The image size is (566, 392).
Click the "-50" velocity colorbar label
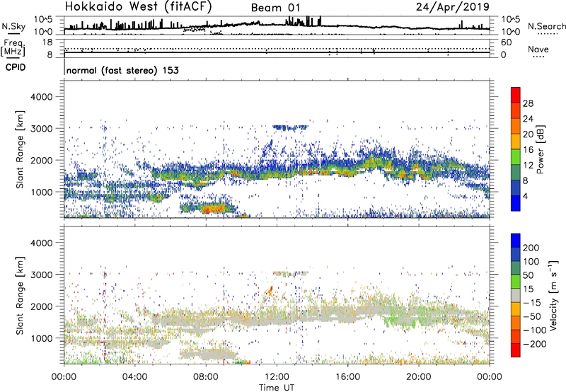[x=532, y=316]
